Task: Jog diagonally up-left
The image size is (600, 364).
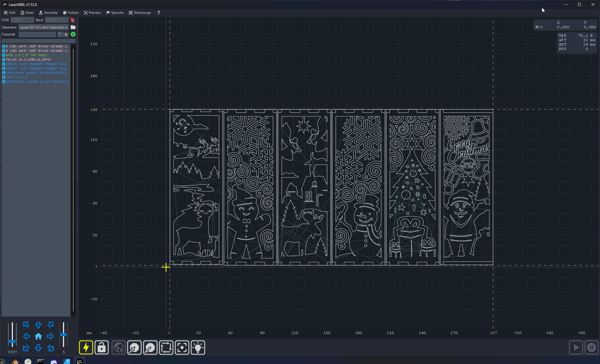Action: (26, 325)
